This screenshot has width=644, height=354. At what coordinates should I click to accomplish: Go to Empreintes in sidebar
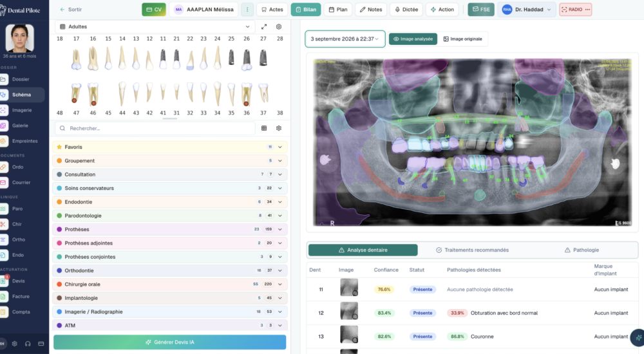point(24,141)
